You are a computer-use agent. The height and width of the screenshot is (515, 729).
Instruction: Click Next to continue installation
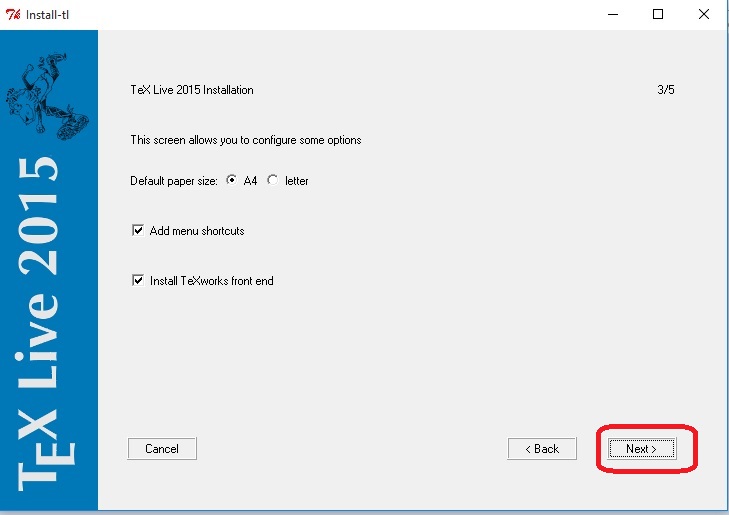coord(642,449)
